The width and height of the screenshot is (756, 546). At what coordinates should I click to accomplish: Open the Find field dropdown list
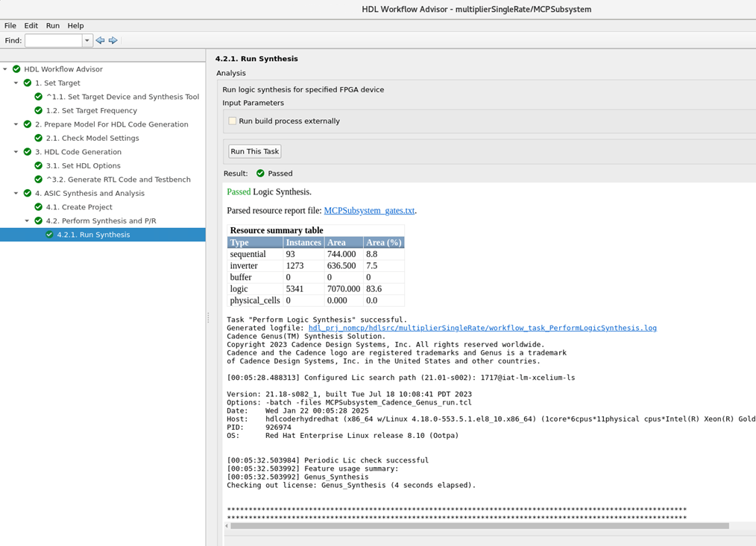coord(87,40)
